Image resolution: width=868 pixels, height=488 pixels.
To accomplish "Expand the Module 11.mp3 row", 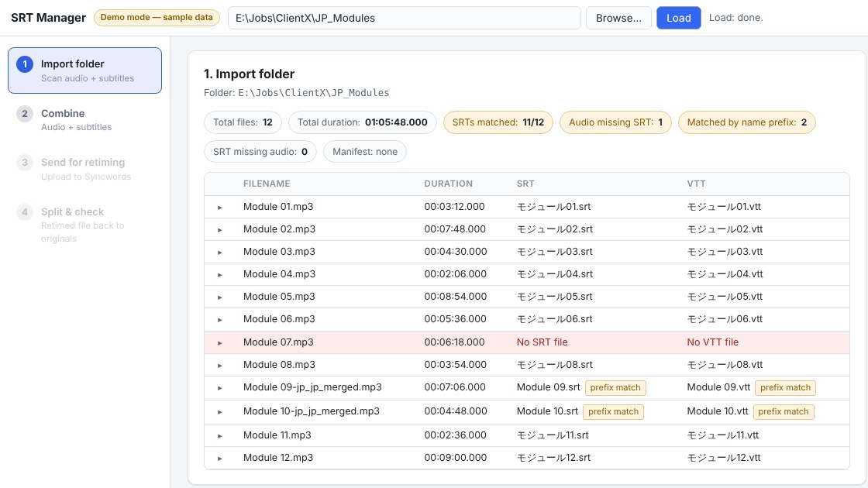I will pyautogui.click(x=220, y=436).
